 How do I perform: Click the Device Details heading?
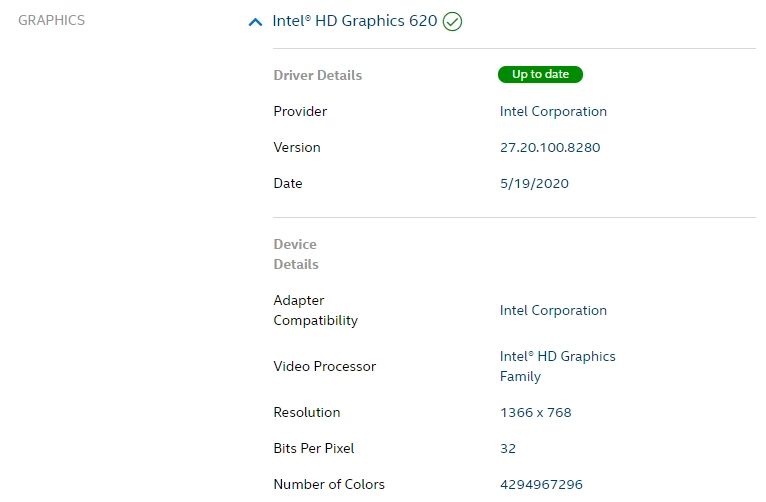click(296, 254)
